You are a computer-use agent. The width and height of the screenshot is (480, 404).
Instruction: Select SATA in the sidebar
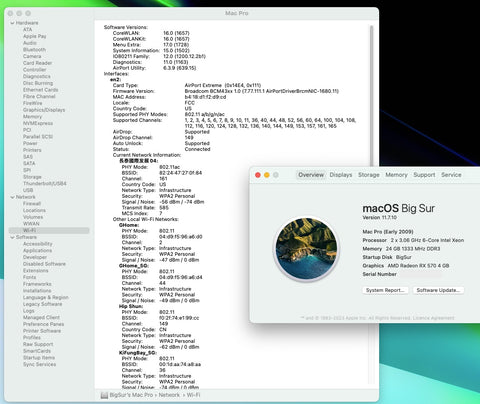(29, 163)
